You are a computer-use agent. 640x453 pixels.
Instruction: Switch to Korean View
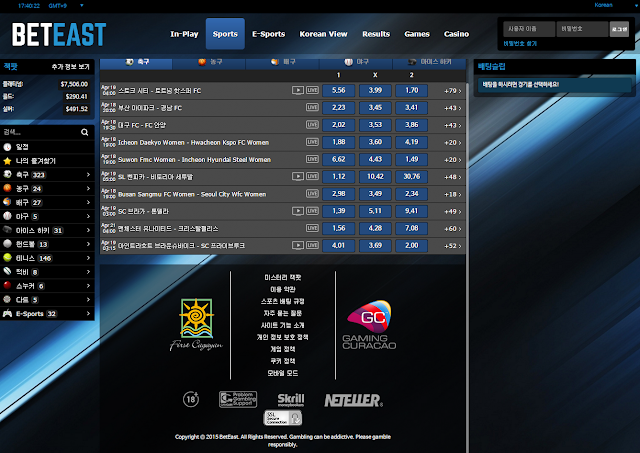click(323, 34)
